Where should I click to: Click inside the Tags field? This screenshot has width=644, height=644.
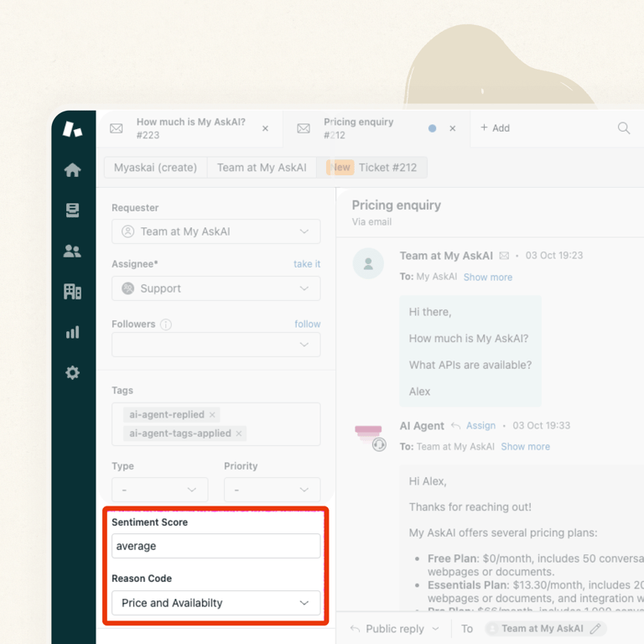point(216,424)
